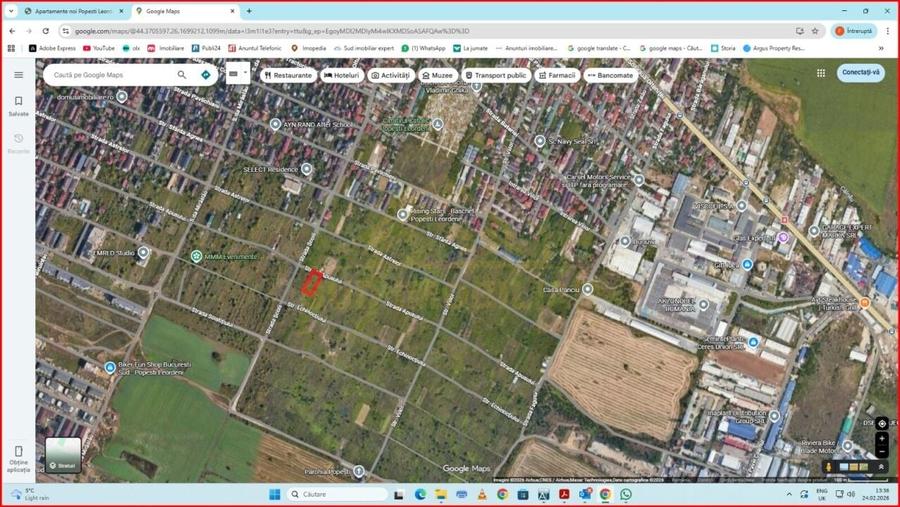Open the Google Maps hamburger menu
Image resolution: width=900 pixels, height=507 pixels.
click(x=18, y=75)
